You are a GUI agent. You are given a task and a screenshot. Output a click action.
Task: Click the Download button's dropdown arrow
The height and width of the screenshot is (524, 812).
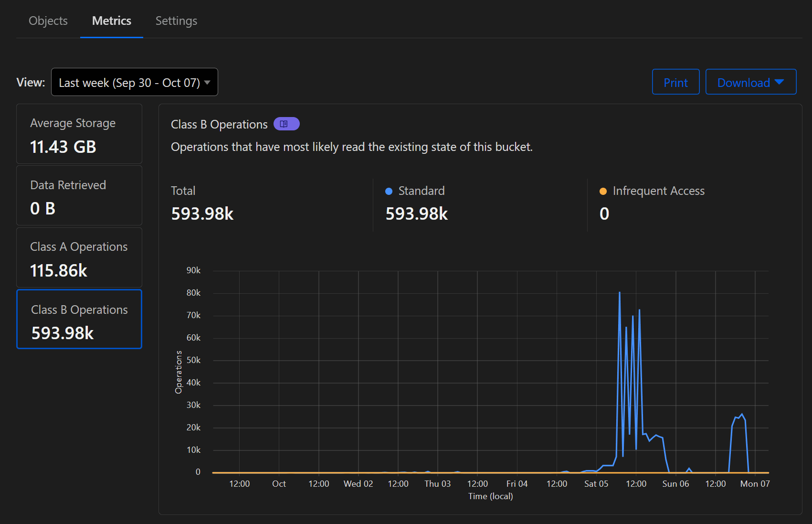[780, 82]
